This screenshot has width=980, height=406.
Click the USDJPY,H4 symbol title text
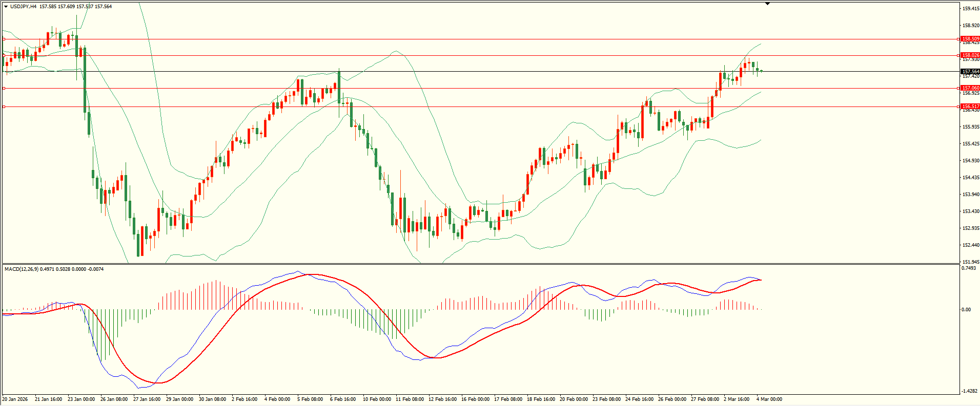click(x=23, y=7)
